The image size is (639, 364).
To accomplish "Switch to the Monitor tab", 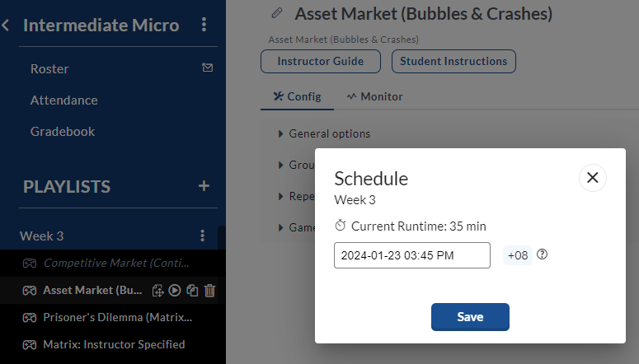I will point(374,96).
